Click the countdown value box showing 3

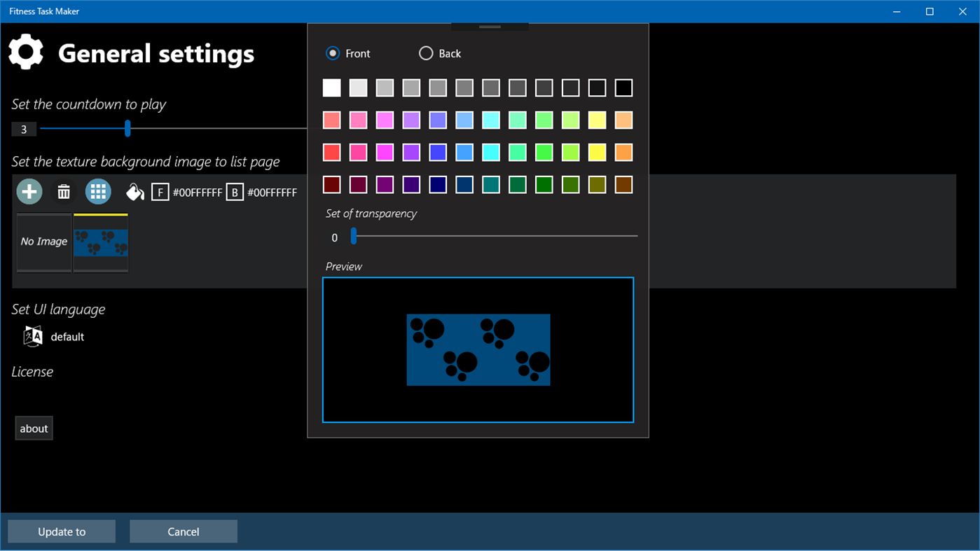pos(24,129)
